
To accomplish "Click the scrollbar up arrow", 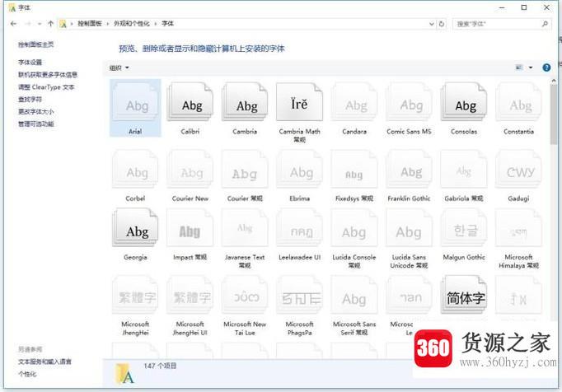I will click(554, 81).
